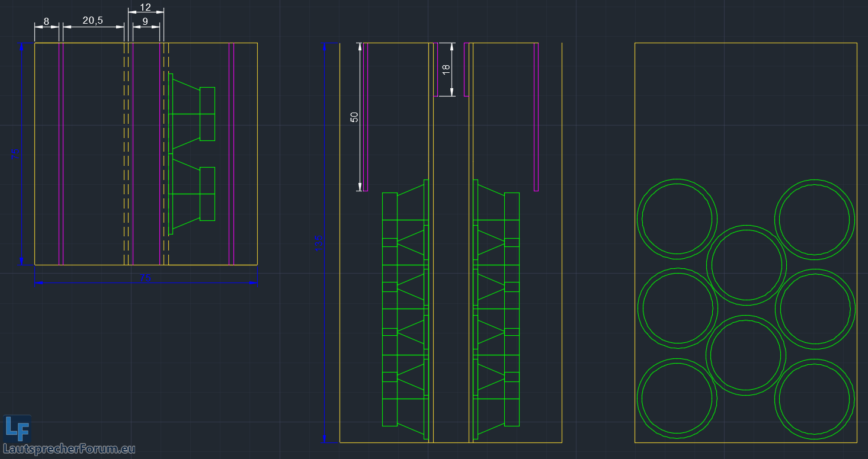Pick the 50 vertical dimension text
The width and height of the screenshot is (868, 459).
[354, 117]
